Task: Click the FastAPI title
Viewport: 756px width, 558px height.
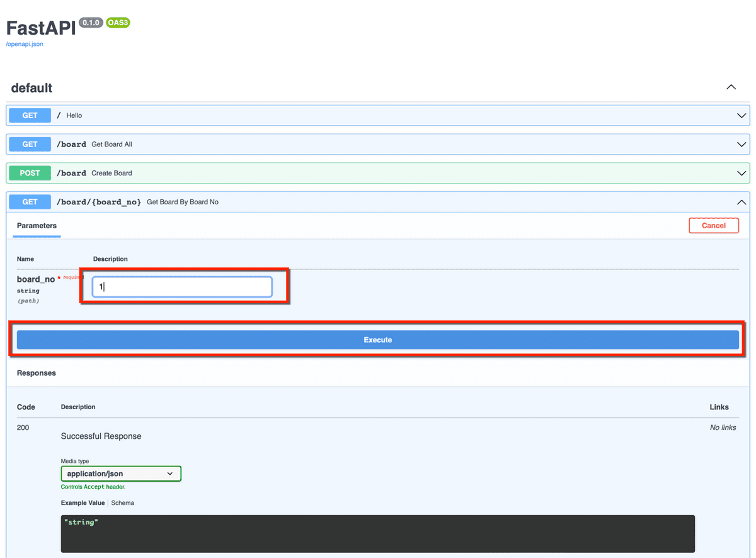Action: pos(40,27)
